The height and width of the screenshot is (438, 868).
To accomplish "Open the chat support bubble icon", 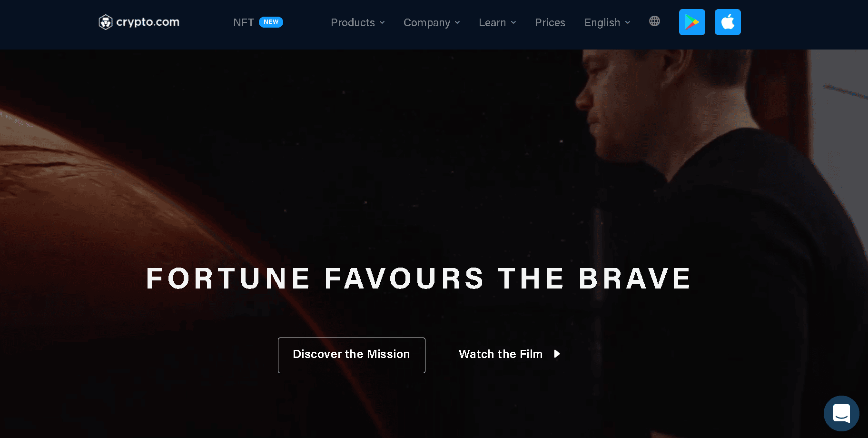I will point(841,413).
